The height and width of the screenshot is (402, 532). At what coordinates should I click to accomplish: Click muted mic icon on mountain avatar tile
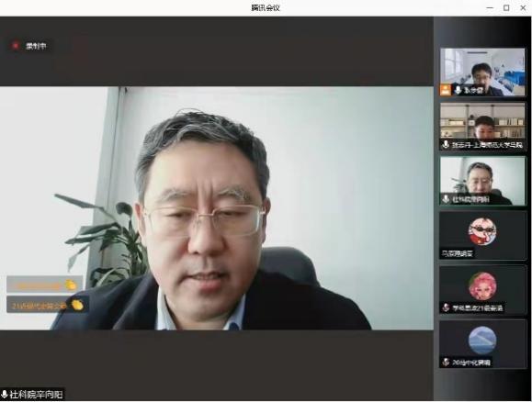point(446,362)
